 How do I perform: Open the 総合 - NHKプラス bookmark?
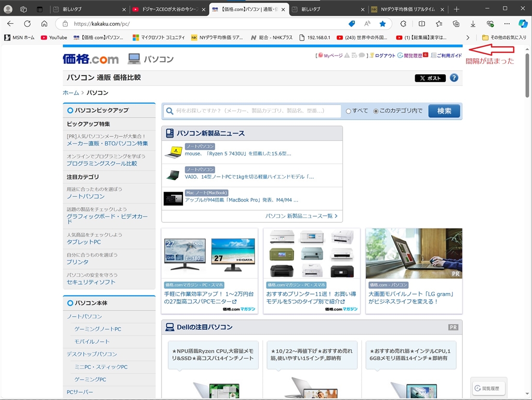(272, 37)
